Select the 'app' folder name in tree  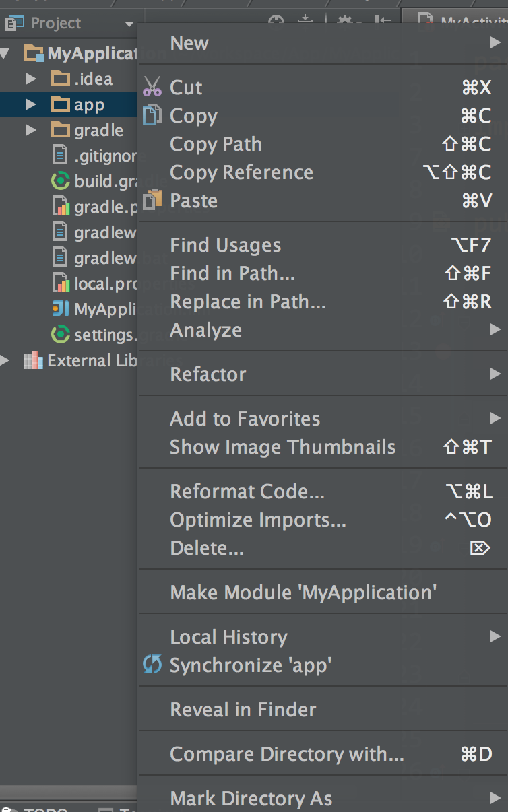pyautogui.click(x=89, y=105)
